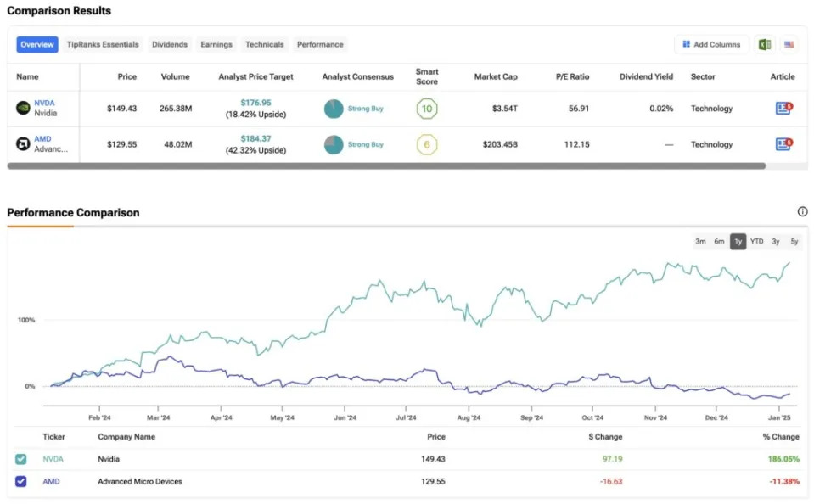Click AMD price target $184.37

(x=256, y=138)
